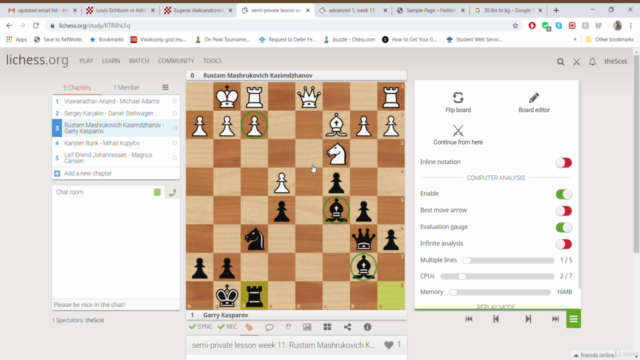Select chapter Karsten Bunk - Mihail Kopylov
This screenshot has height=360, width=640.
pyautogui.click(x=102, y=143)
